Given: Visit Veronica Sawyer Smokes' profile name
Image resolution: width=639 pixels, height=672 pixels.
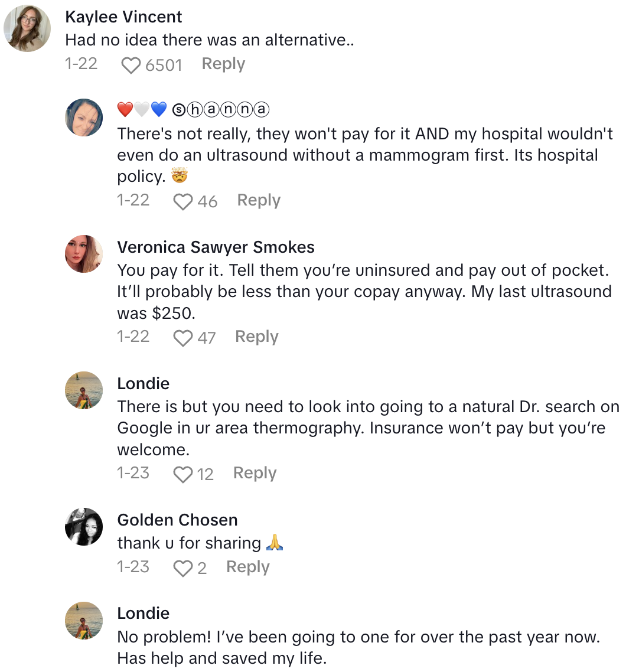Looking at the screenshot, I should click(216, 247).
